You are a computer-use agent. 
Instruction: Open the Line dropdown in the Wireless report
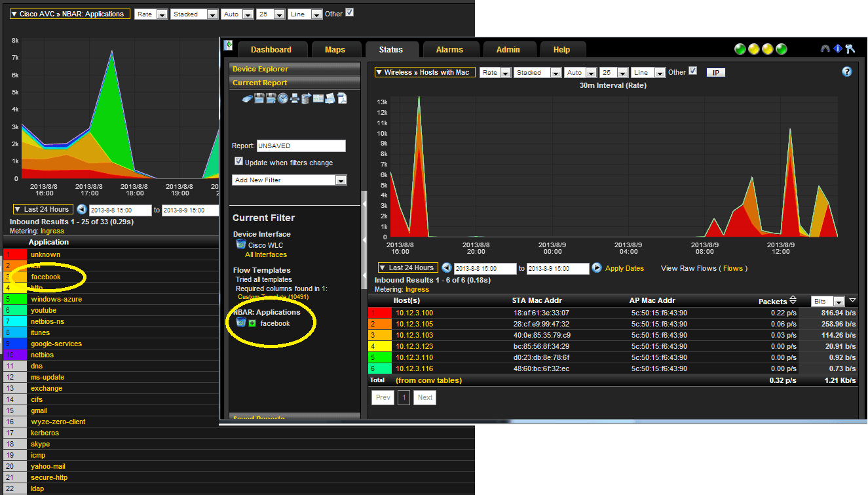[x=649, y=73]
